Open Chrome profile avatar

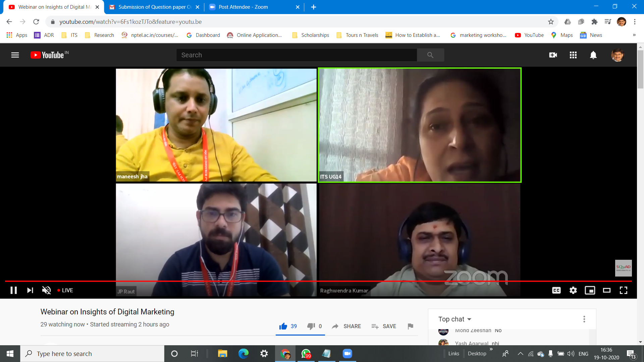pyautogui.click(x=622, y=22)
